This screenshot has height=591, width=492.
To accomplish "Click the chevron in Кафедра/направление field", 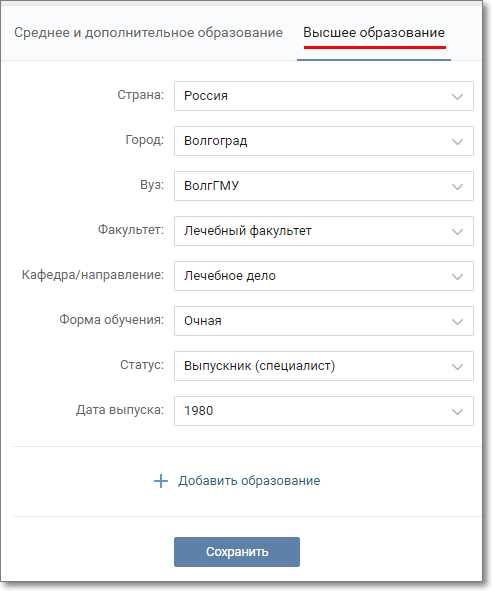I will point(457,277).
